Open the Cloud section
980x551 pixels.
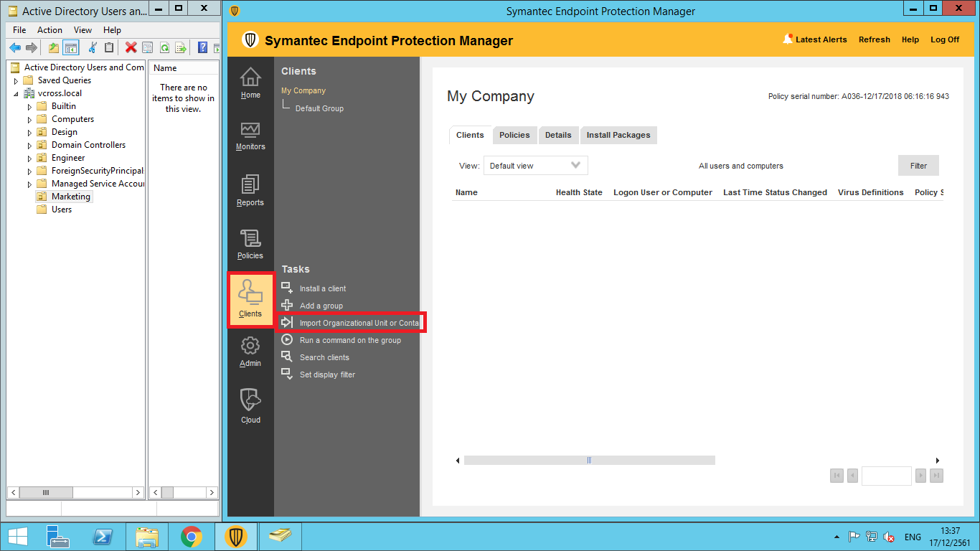250,405
